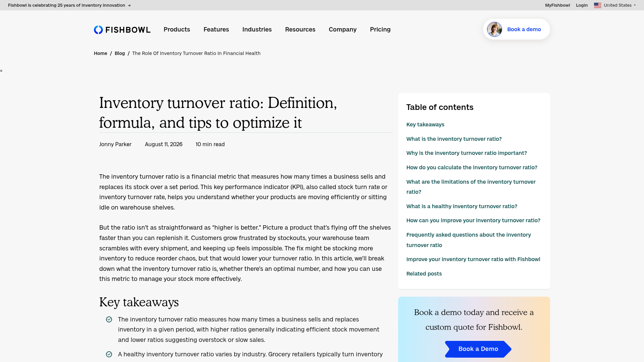
Task: Jump to Related posts in contents
Action: 424,274
